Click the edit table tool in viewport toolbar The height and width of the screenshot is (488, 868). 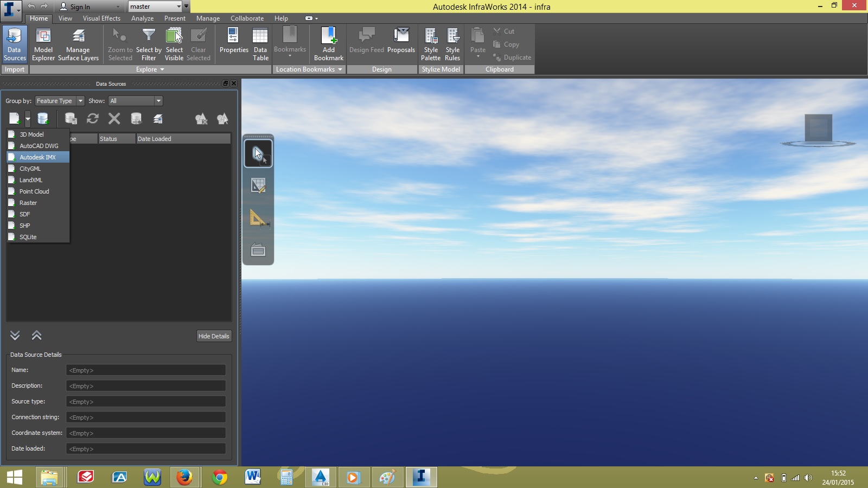click(x=258, y=186)
